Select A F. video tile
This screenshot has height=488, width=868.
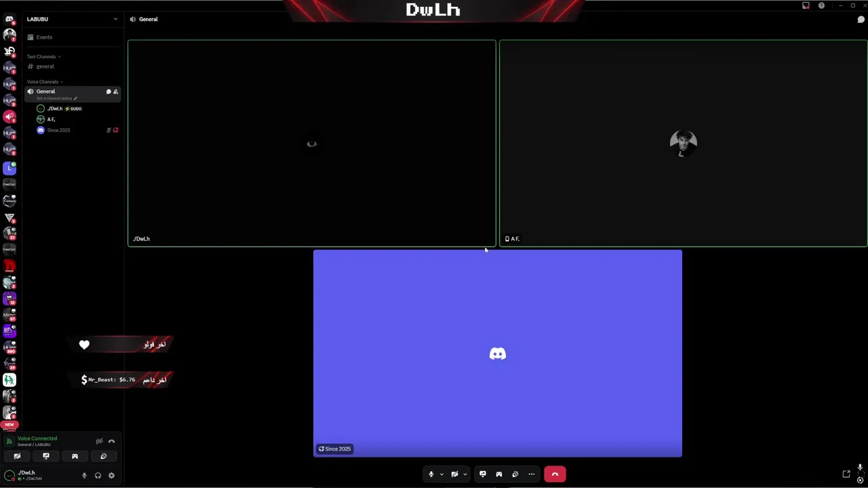[683, 143]
